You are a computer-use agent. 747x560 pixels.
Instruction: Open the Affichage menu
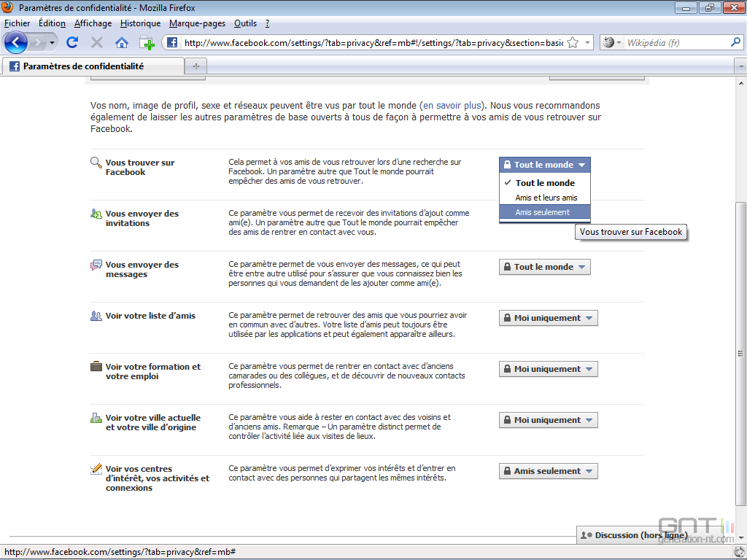[93, 23]
